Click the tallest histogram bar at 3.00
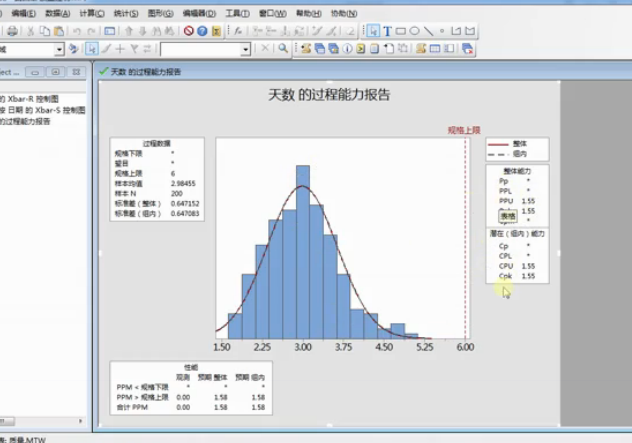The image size is (632, 443). click(303, 252)
